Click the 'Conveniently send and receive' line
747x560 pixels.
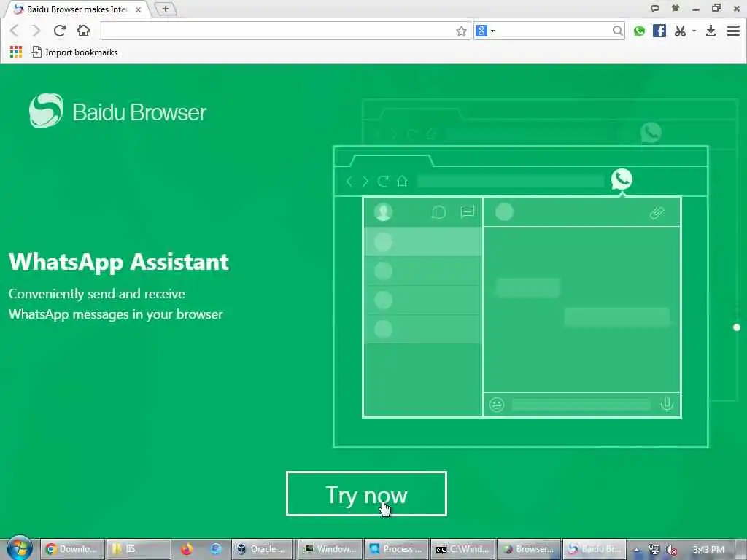click(x=97, y=294)
